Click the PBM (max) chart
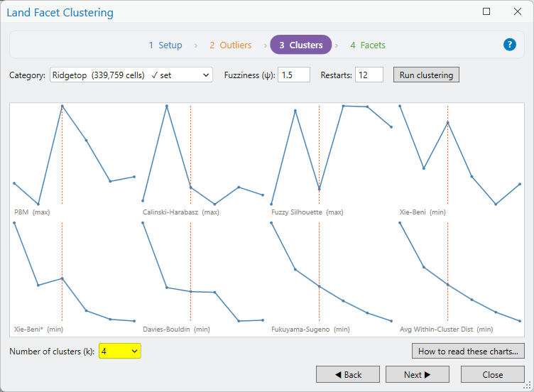The image size is (534, 392). pos(75,160)
